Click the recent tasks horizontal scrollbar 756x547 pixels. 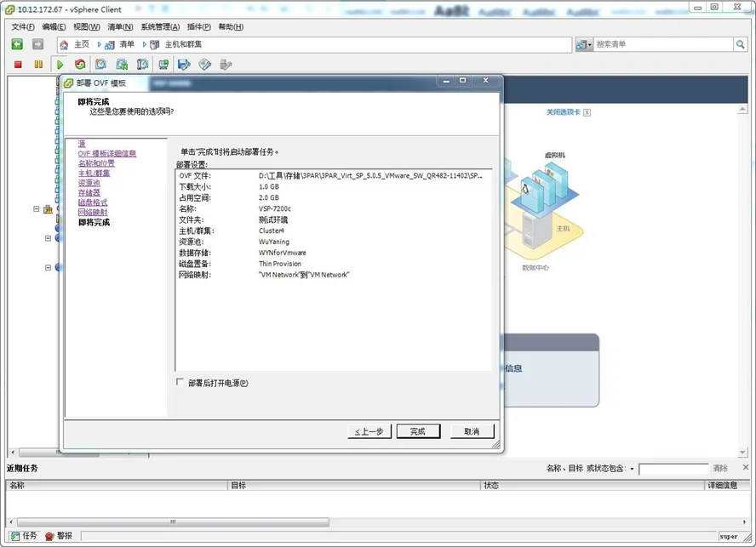pyautogui.click(x=174, y=522)
